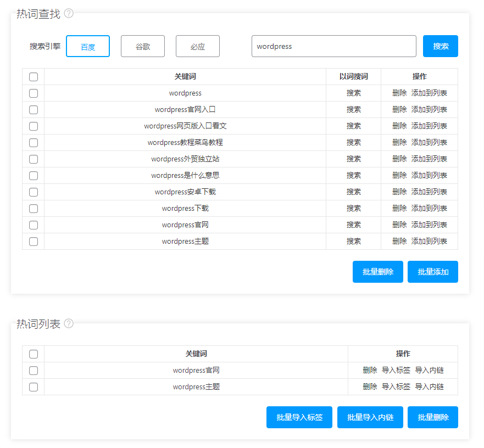Click 搜索 link for wordpress网页版入口看文
484x448 pixels.
pos(354,126)
